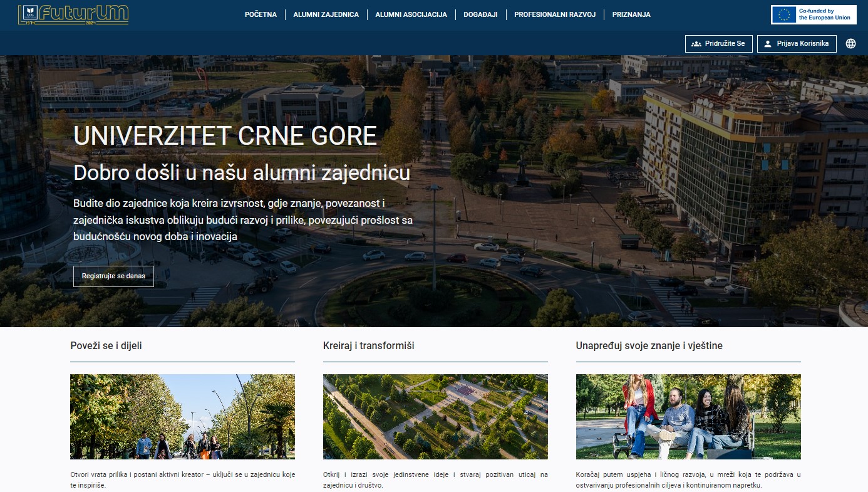Click the user icon in Prijava Korisnika

click(768, 44)
